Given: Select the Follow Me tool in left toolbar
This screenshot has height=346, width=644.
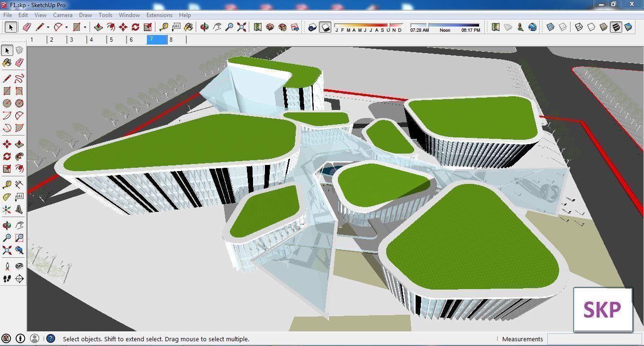Looking at the screenshot, I should [19, 156].
